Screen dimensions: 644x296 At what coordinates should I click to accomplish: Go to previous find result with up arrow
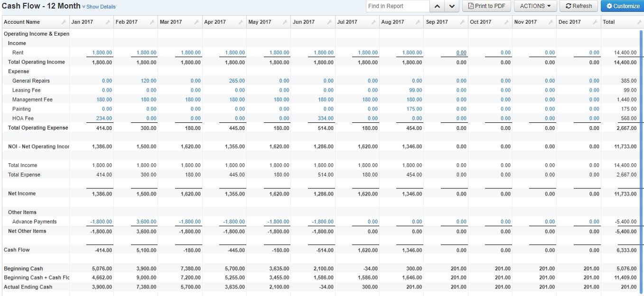pyautogui.click(x=437, y=6)
